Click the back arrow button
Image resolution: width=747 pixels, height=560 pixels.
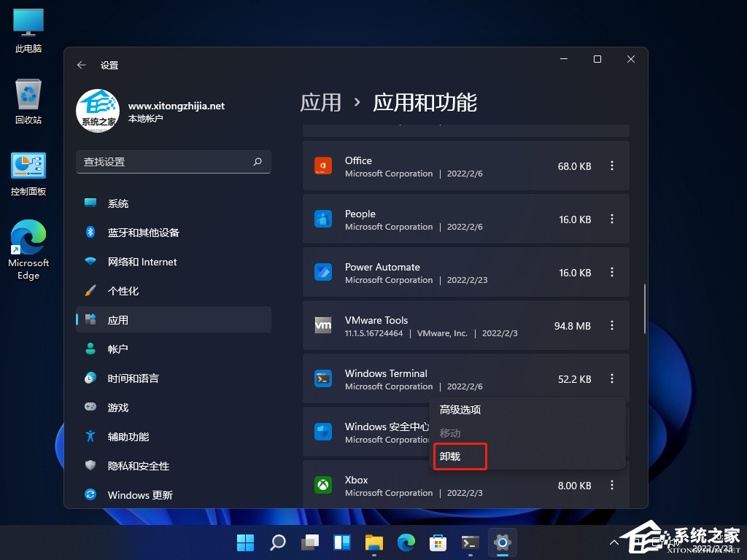(81, 65)
